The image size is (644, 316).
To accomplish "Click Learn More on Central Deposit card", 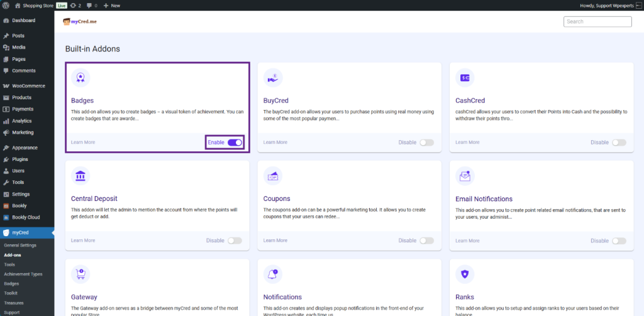I will [x=83, y=241].
